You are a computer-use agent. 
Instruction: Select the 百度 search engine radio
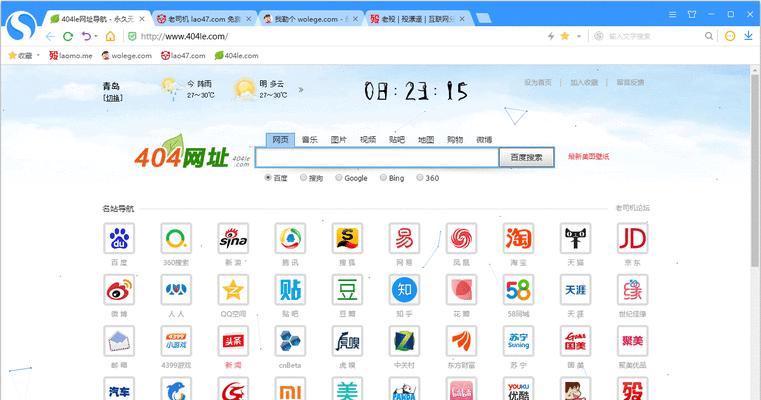tap(268, 178)
